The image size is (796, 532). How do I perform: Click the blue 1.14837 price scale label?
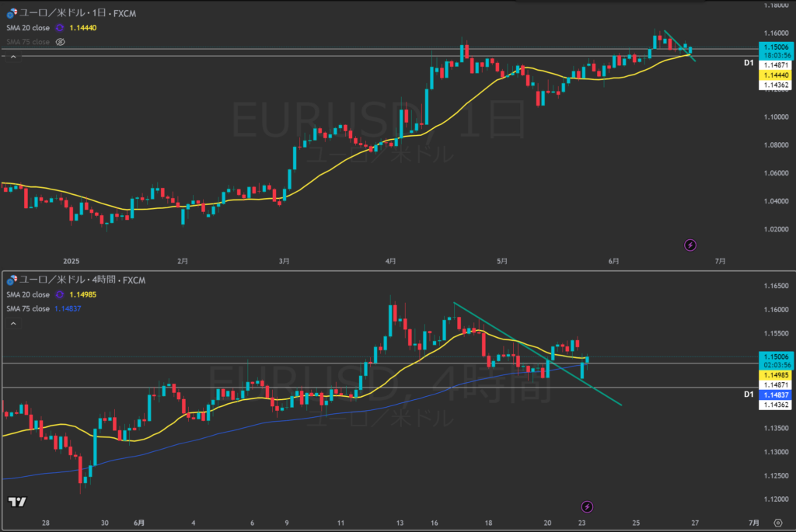point(776,395)
